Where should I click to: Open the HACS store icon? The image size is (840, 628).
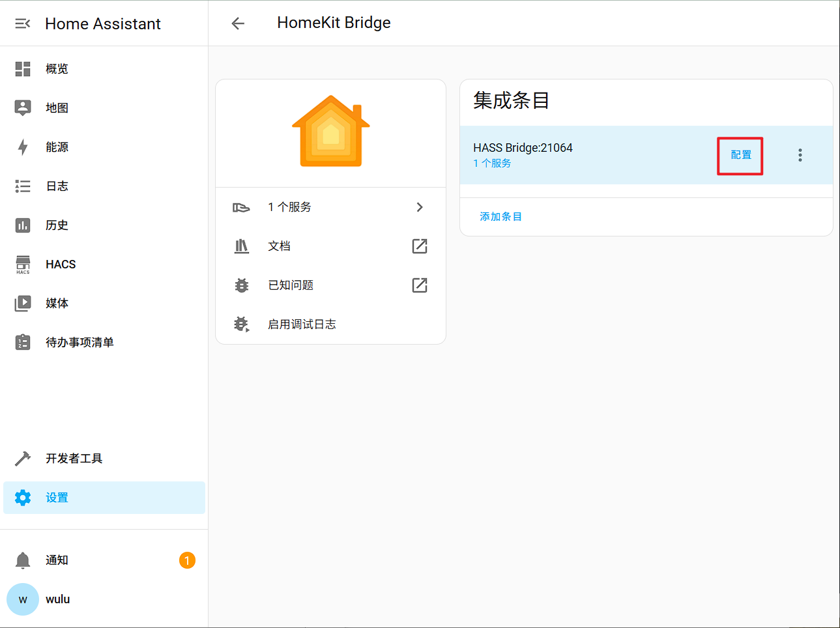pos(23,264)
